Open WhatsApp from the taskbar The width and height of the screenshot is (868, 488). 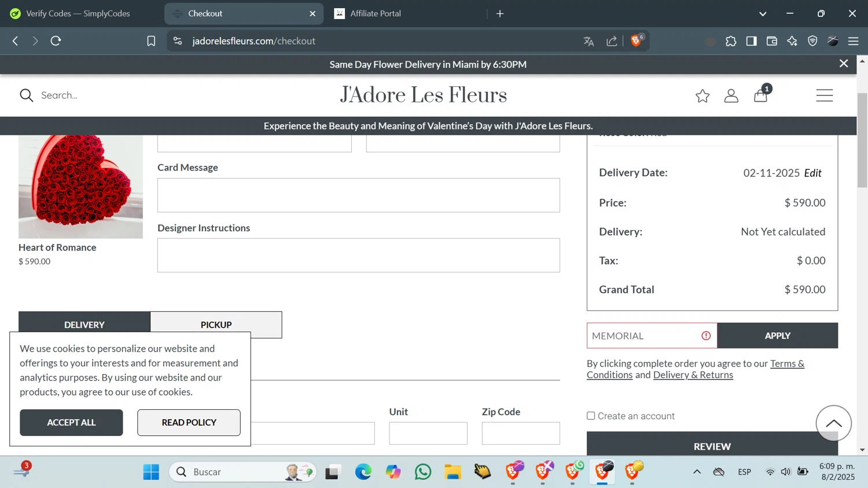423,472
